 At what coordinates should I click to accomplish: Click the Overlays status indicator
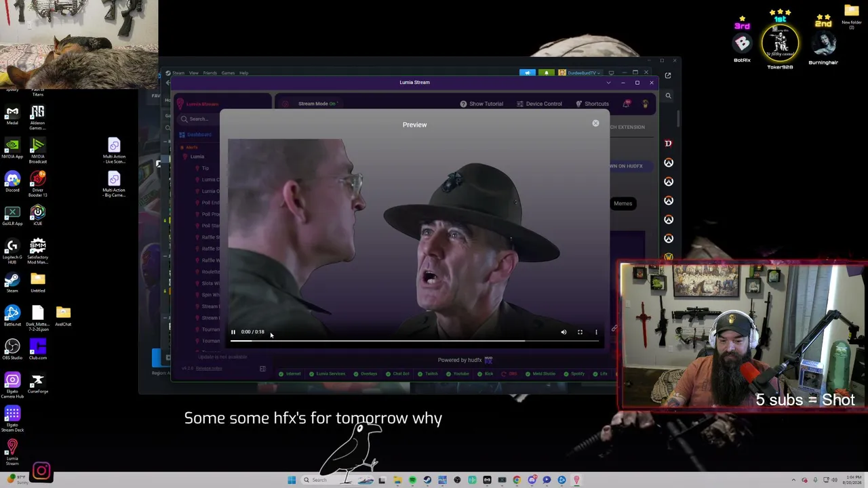[x=366, y=373]
